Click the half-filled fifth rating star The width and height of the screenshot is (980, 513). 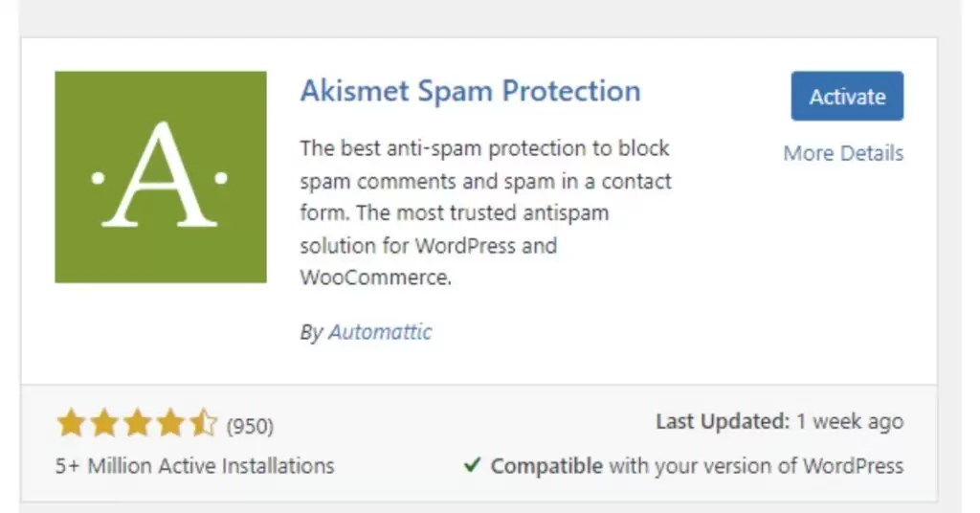tap(204, 423)
